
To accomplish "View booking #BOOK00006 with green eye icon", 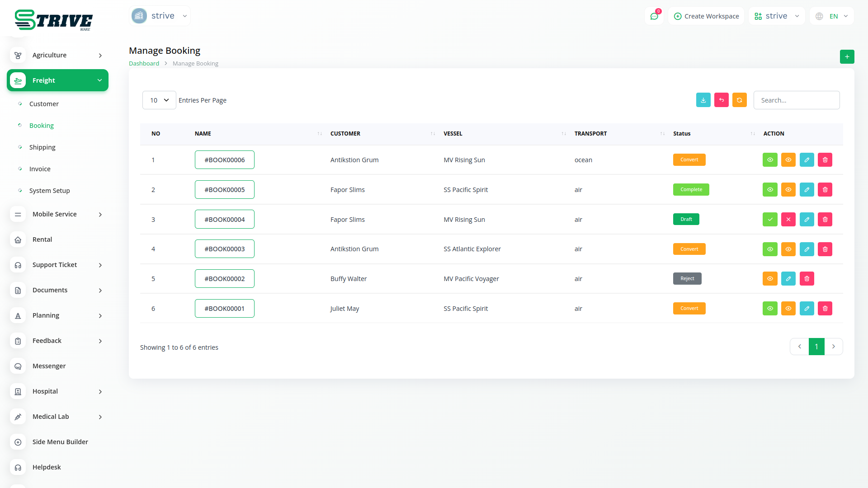I will coord(770,160).
